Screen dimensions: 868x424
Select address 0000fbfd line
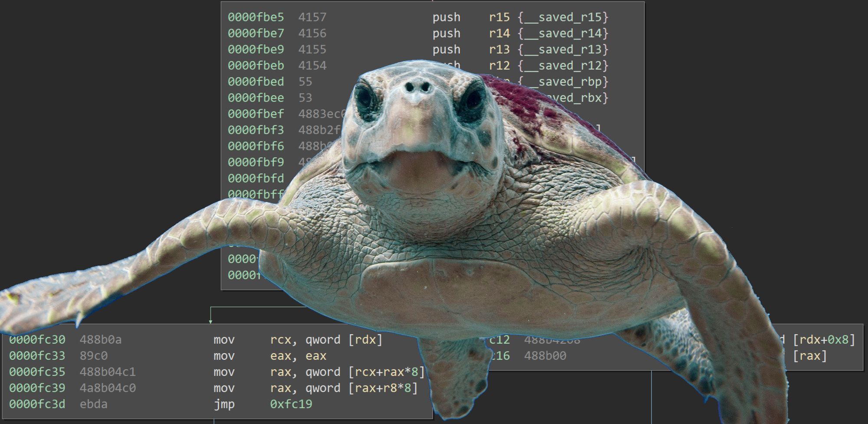click(x=256, y=178)
